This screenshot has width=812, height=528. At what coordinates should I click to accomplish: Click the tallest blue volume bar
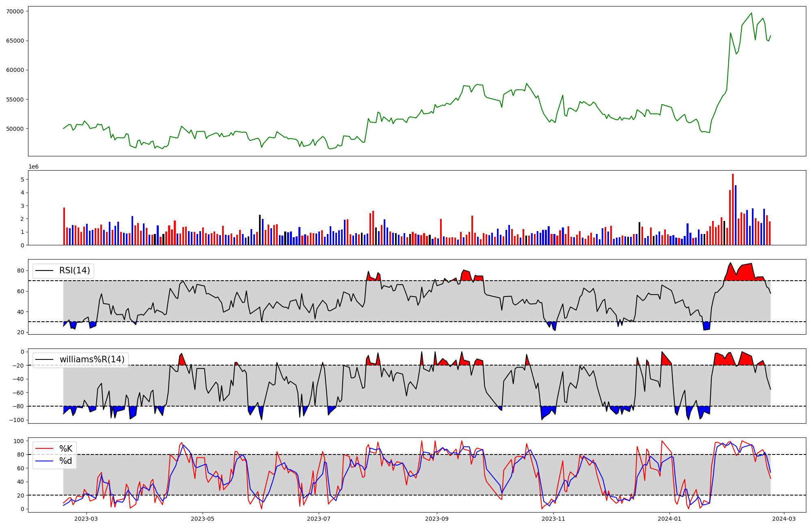point(735,215)
